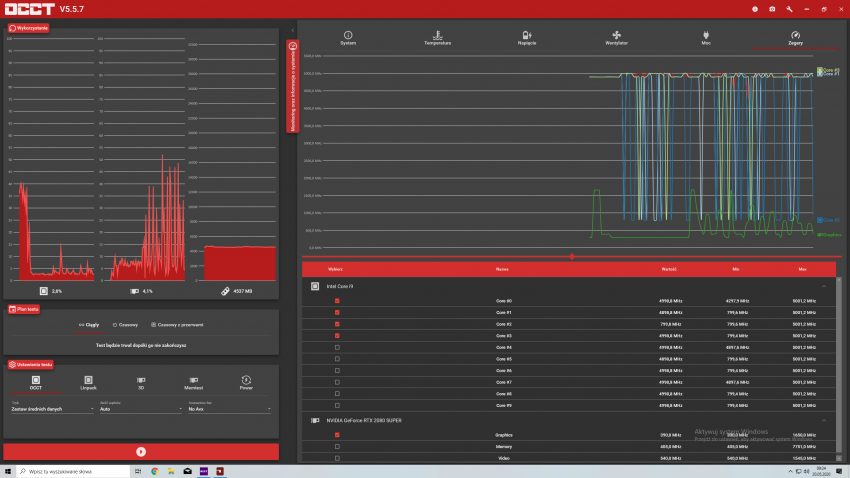Collapse the left panel with the arrow
The height and width of the screenshot is (478, 850).
293,30
